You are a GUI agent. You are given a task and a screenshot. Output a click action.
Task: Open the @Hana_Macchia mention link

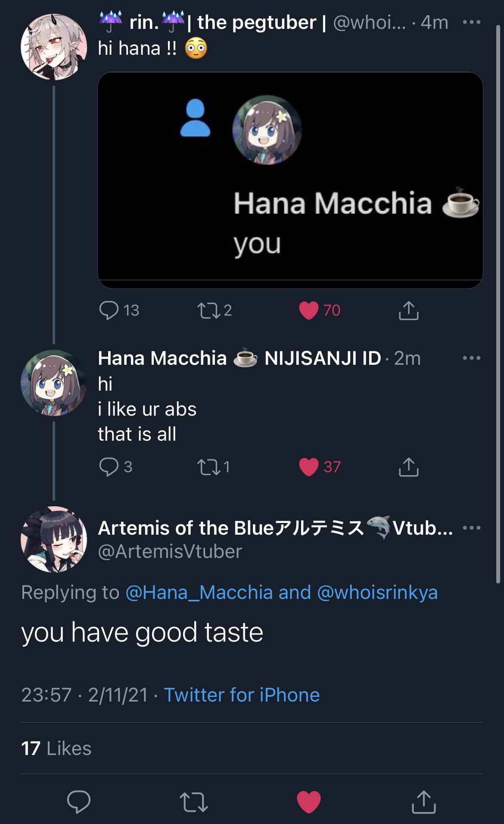coord(199,592)
